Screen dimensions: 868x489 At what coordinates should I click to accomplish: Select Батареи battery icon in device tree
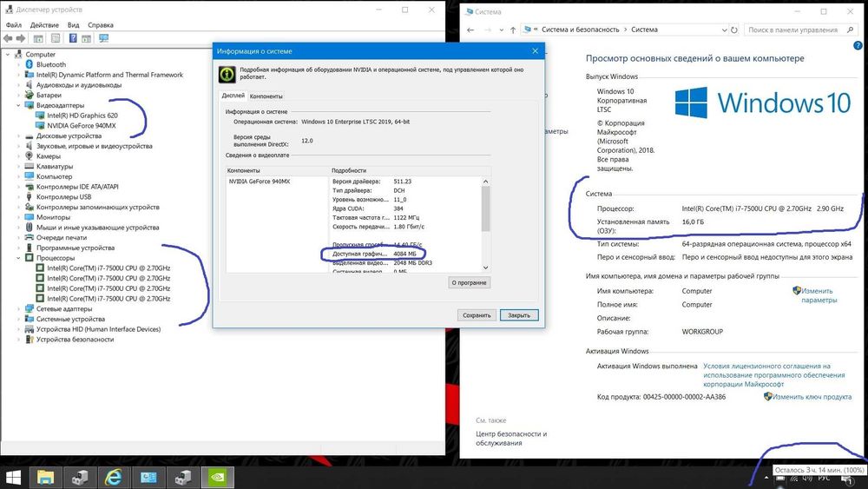30,96
